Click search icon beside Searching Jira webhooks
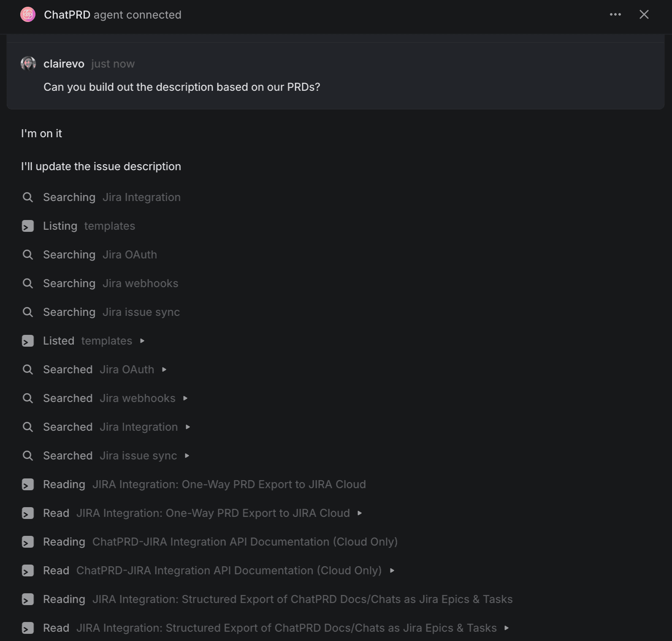 28,283
